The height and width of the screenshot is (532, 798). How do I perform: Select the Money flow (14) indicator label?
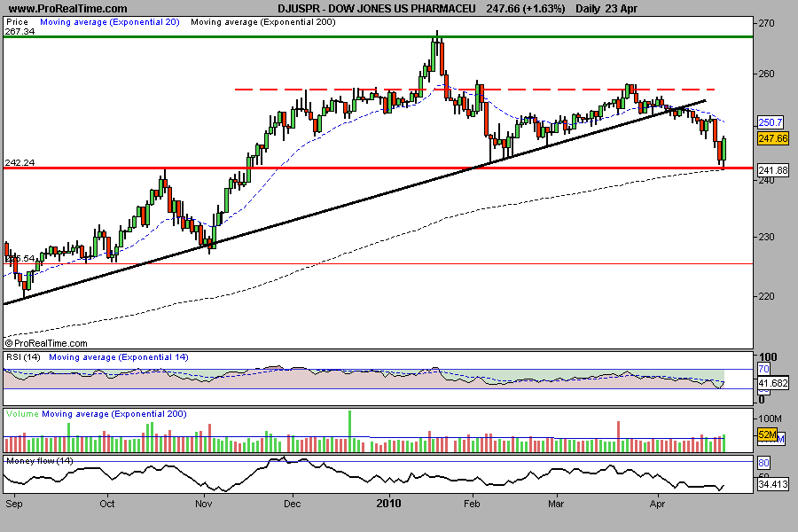pos(40,461)
